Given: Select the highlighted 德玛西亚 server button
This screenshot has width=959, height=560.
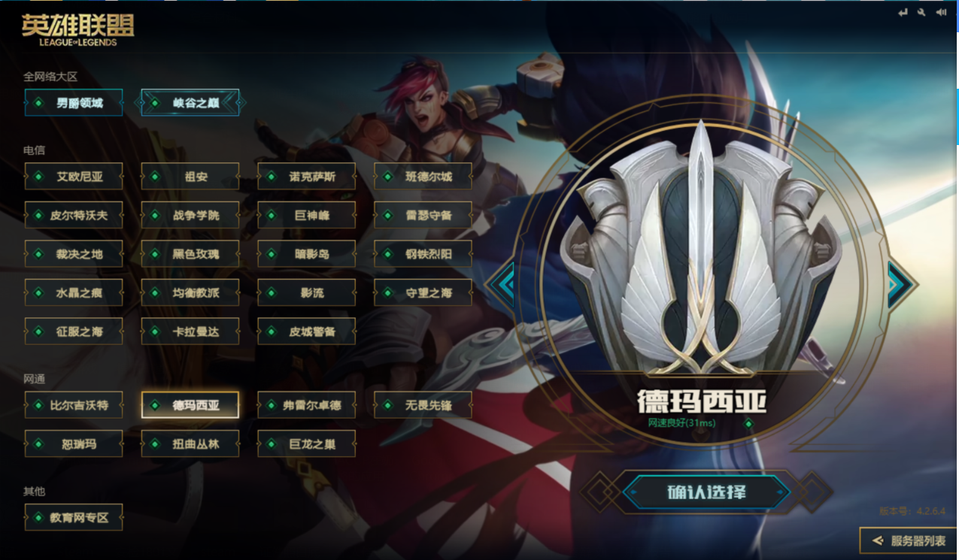Looking at the screenshot, I should tap(190, 405).
